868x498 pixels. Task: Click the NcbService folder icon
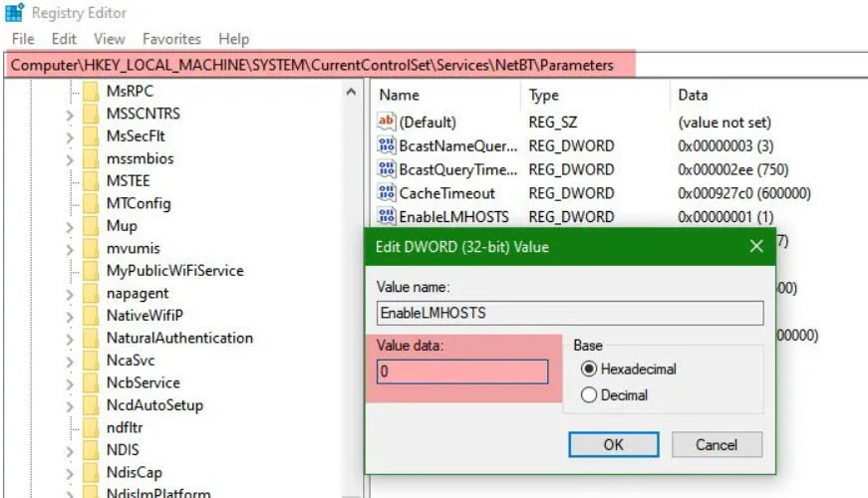(91, 382)
